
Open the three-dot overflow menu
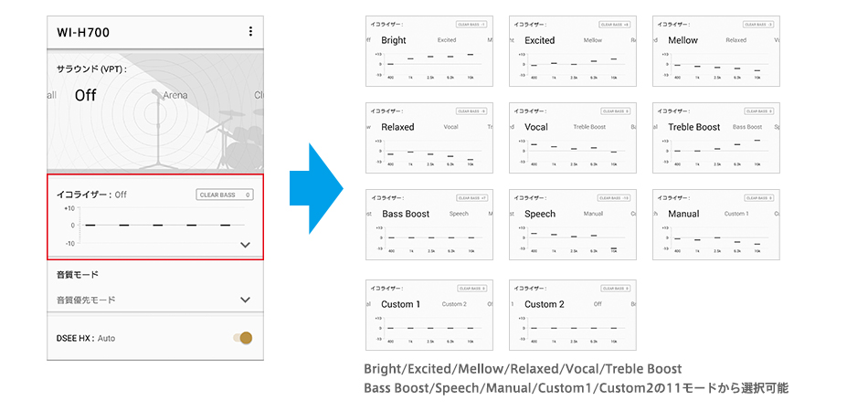click(250, 32)
